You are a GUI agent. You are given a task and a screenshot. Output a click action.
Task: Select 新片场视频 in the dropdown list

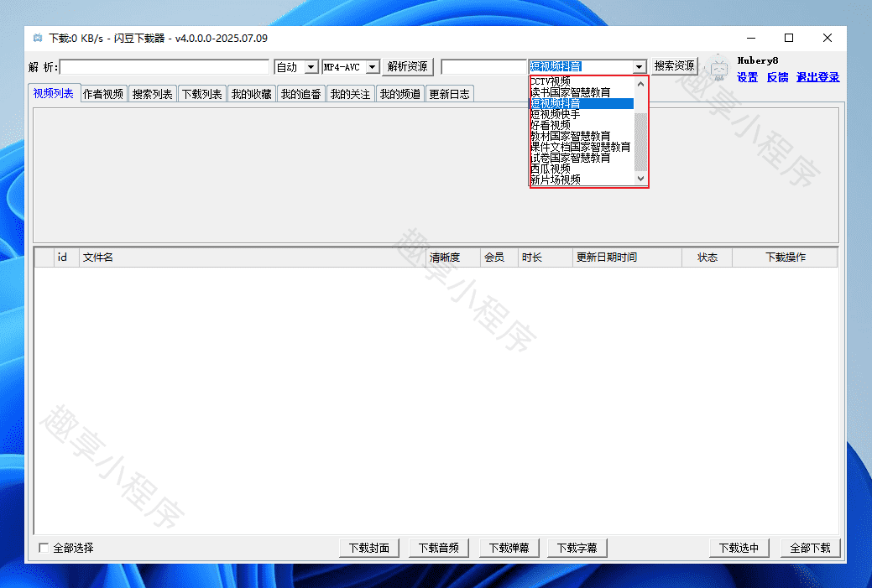pos(581,180)
